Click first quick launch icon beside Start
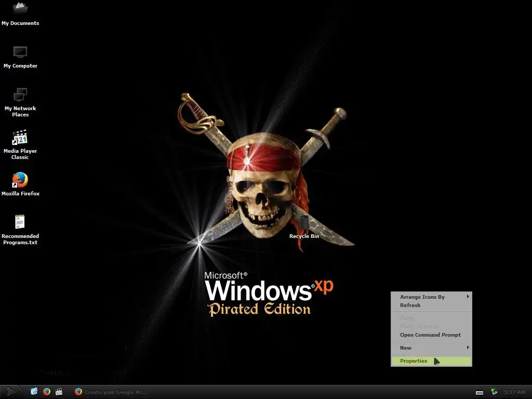Image resolution: width=532 pixels, height=399 pixels. coord(34,392)
